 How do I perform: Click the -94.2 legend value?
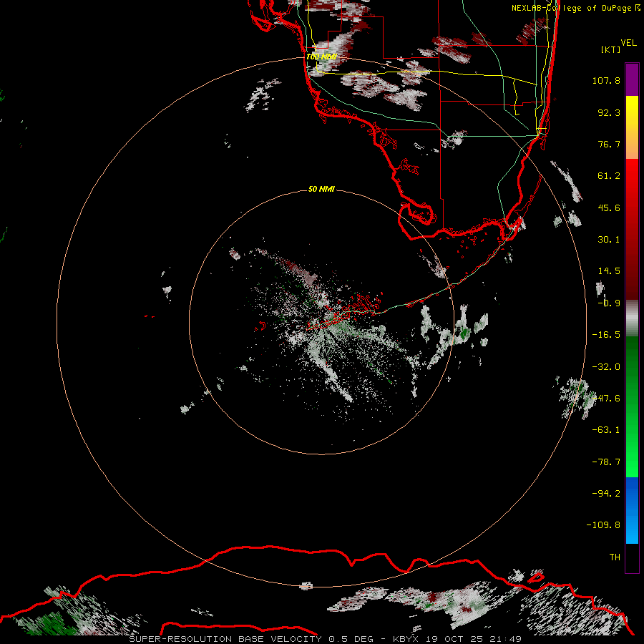pyautogui.click(x=606, y=493)
